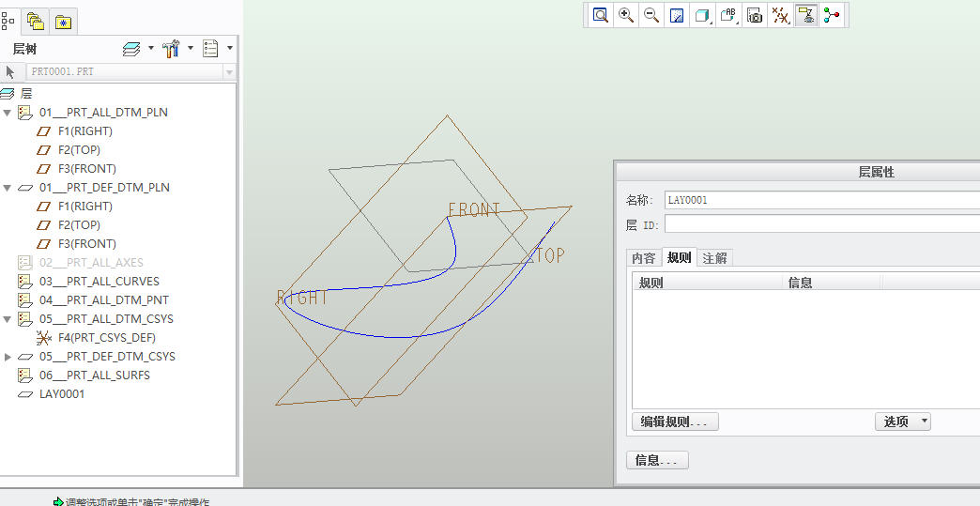980x506 pixels.
Task: Select the 01__PRT_DEF_DTM_PLN layer
Action: (104, 188)
